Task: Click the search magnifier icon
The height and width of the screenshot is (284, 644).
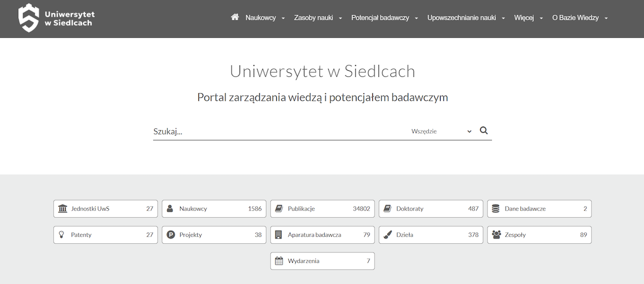Action: [x=484, y=131]
